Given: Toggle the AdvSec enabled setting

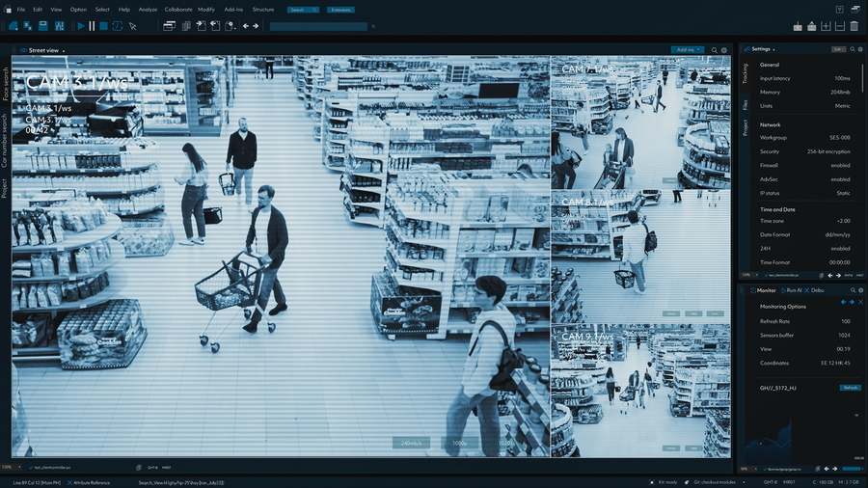Looking at the screenshot, I should point(840,178).
